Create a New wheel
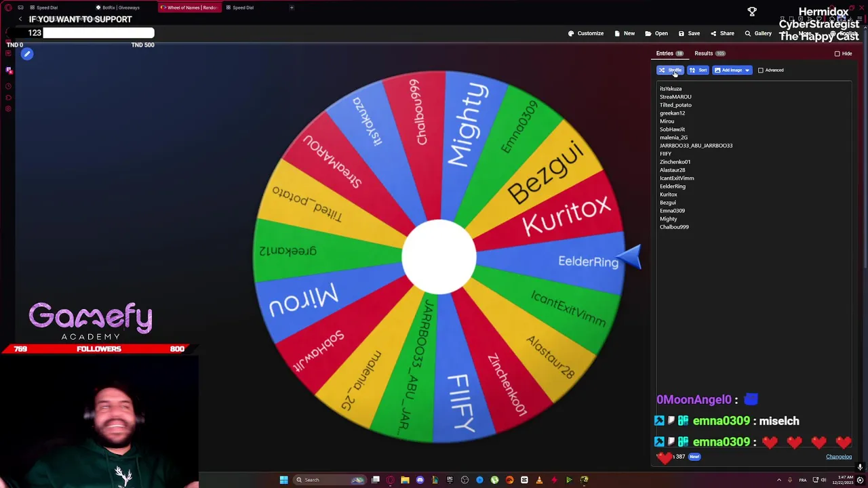This screenshot has width=868, height=488. (x=625, y=33)
